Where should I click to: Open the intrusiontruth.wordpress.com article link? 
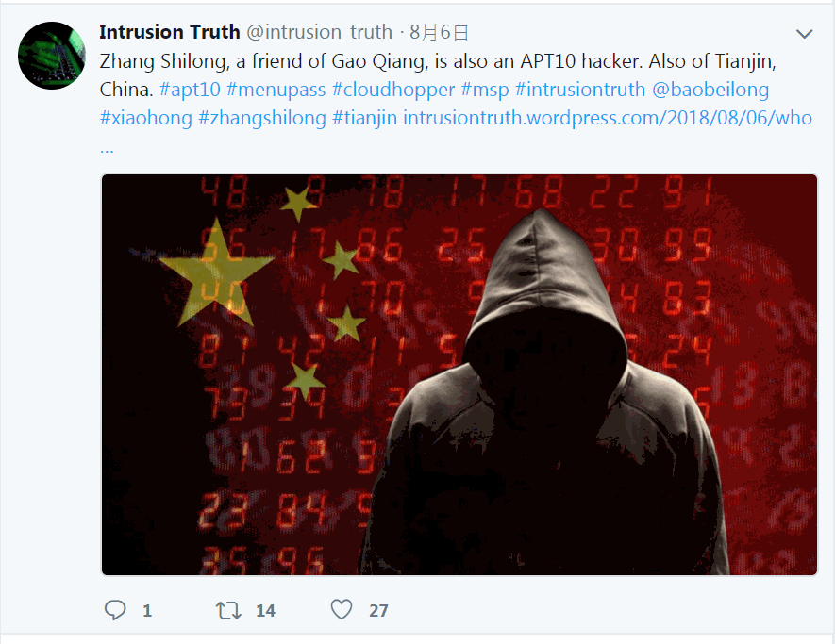(608, 118)
